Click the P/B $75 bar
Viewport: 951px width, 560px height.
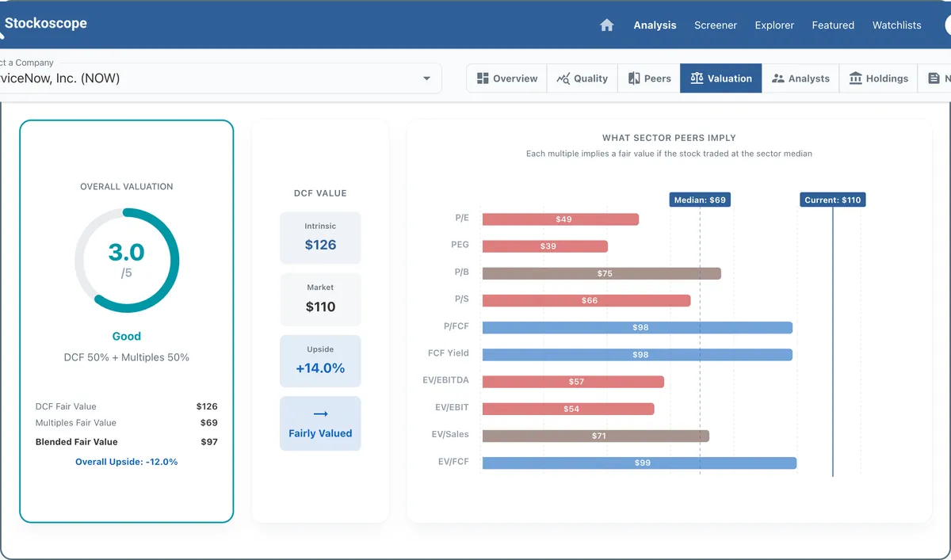(x=602, y=273)
